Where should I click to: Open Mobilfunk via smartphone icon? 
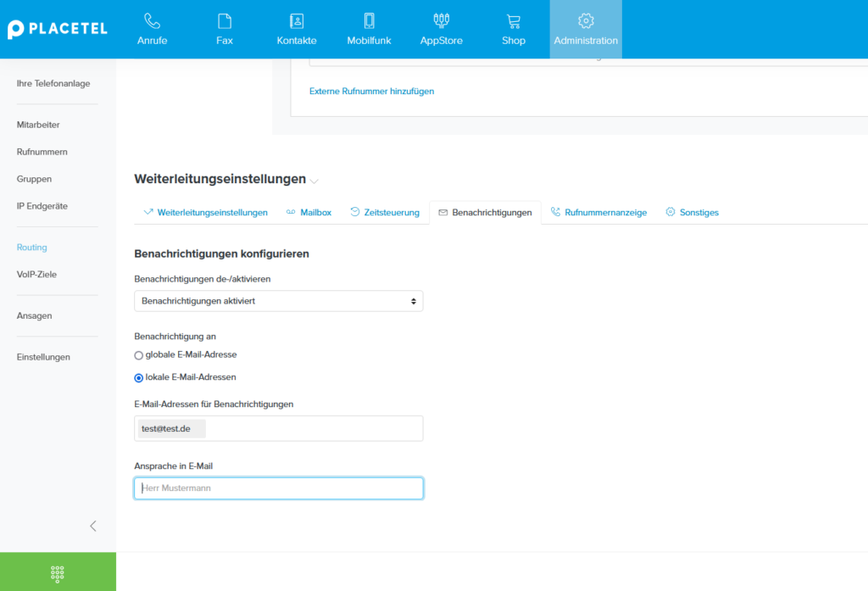(370, 21)
